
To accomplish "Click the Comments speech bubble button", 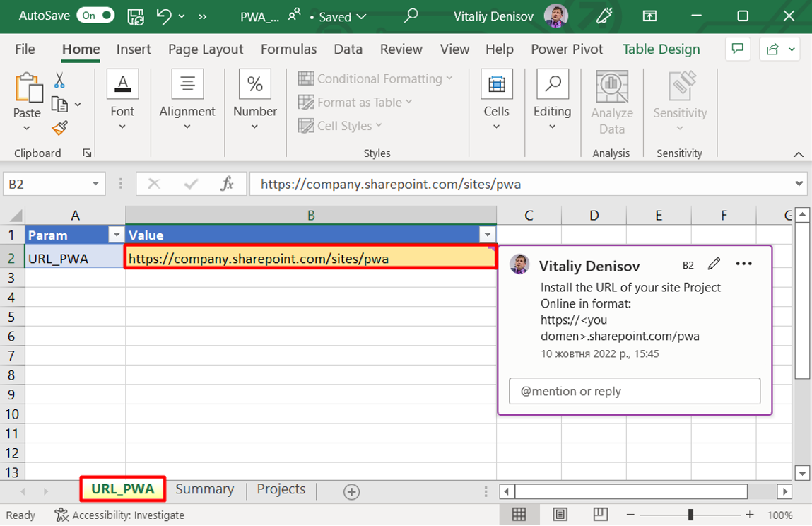I will (x=737, y=49).
